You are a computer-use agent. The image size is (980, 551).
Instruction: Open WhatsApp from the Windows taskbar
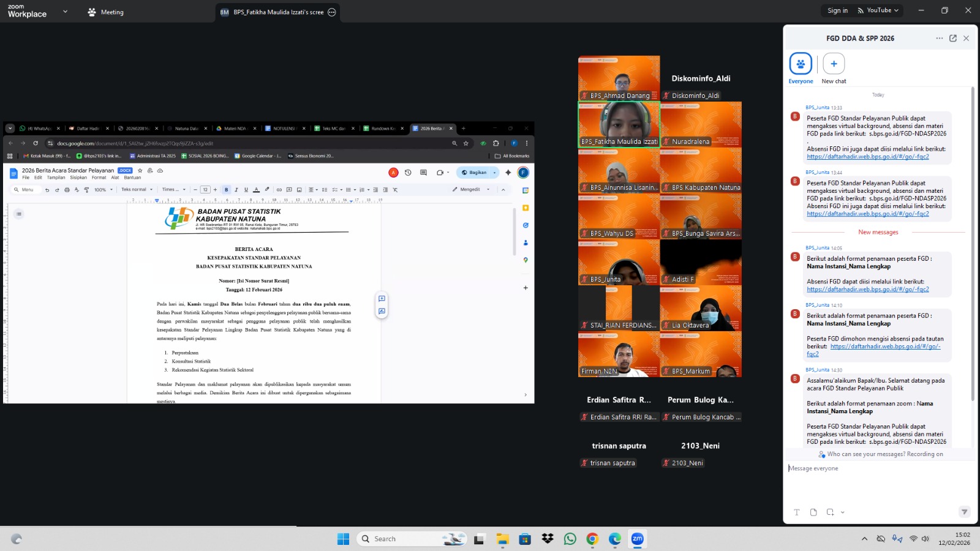(570, 539)
